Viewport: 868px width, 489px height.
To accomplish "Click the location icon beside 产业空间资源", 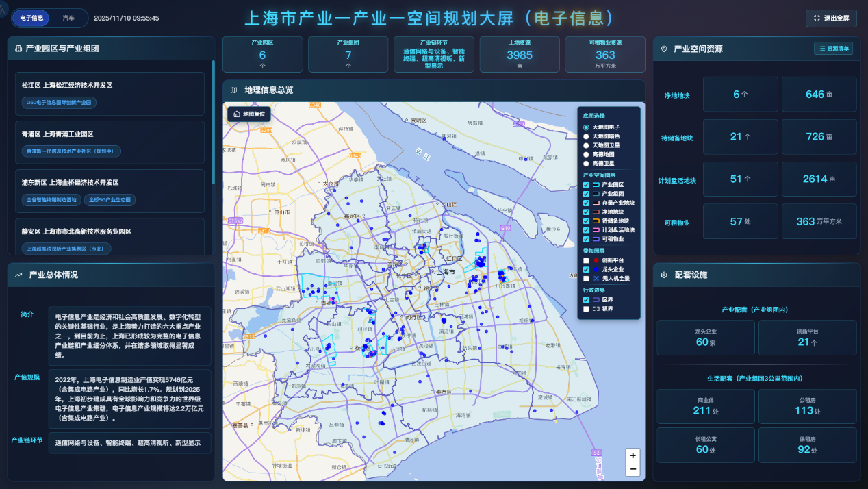I will 664,49.
